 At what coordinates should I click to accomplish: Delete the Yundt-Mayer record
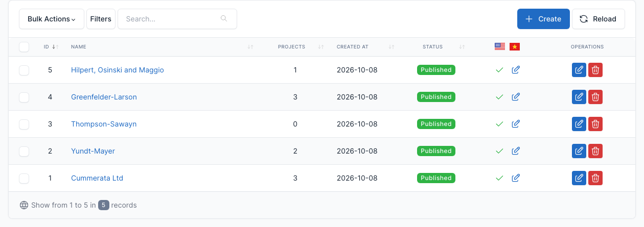595,151
